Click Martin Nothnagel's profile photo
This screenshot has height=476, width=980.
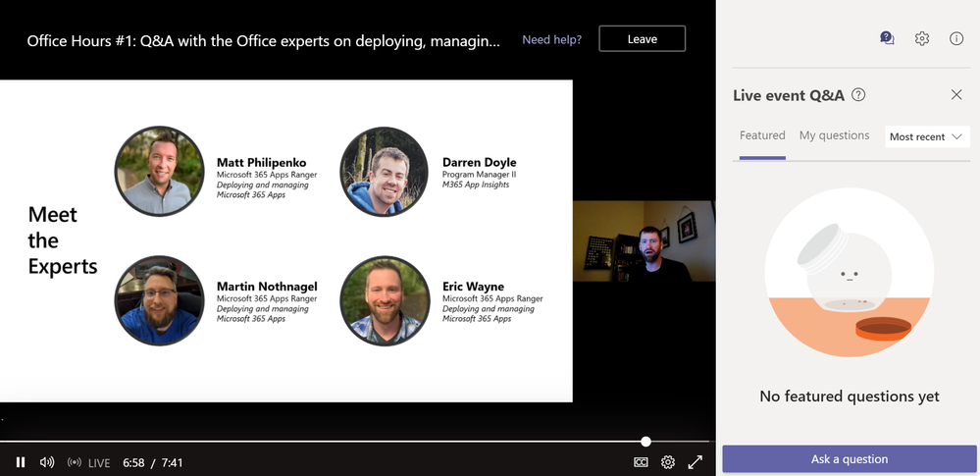pos(159,300)
